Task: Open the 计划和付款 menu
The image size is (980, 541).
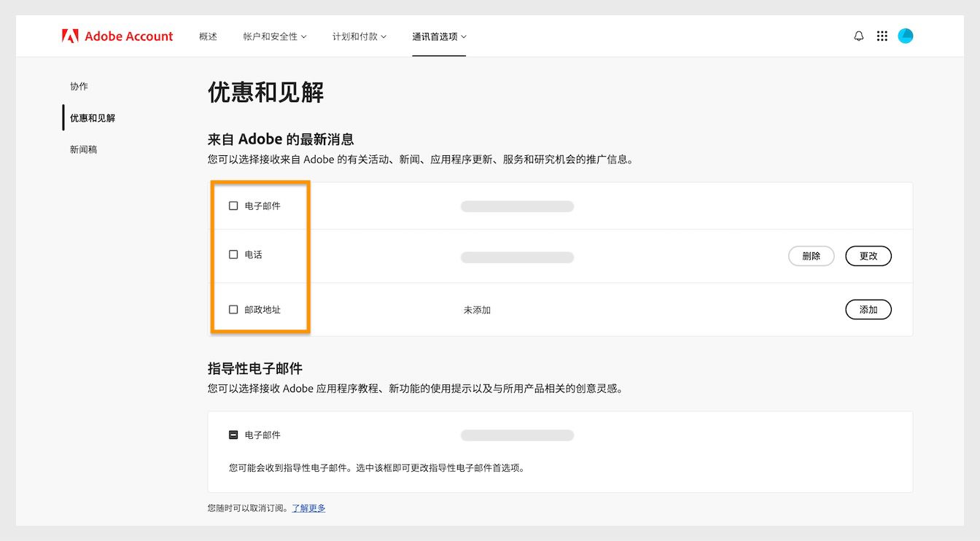Action: [x=359, y=35]
